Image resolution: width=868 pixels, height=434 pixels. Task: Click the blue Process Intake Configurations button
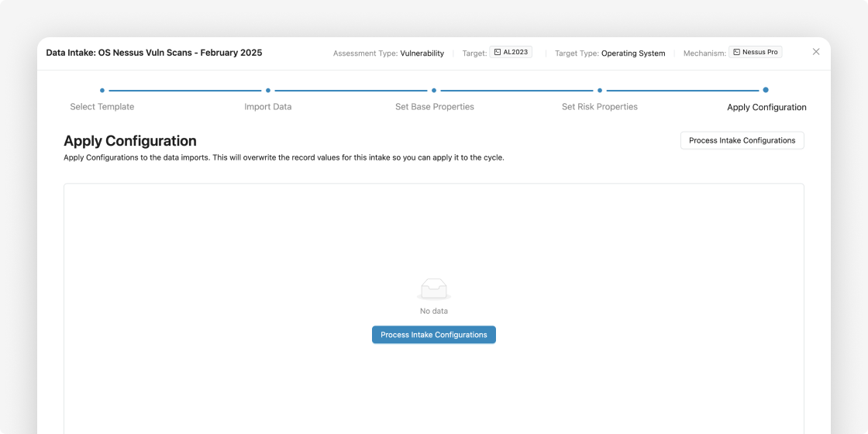[x=434, y=335]
